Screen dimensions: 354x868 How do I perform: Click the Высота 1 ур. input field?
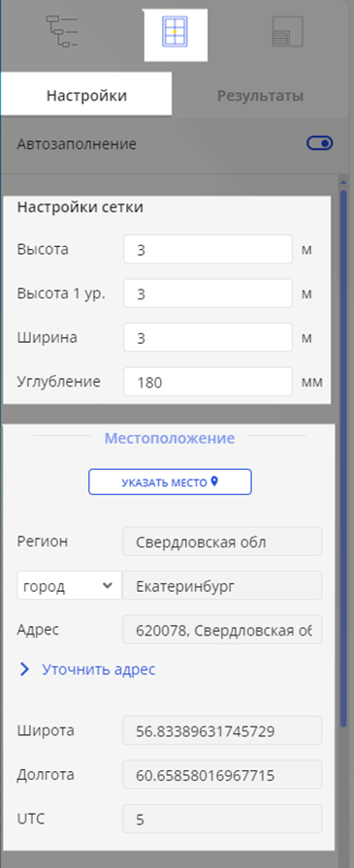coord(208,294)
